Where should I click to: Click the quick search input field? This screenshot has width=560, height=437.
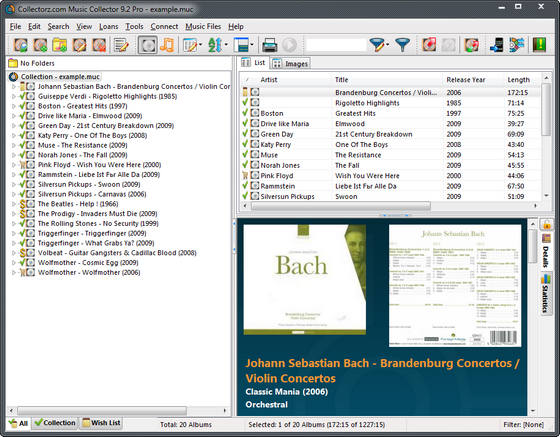[336, 45]
